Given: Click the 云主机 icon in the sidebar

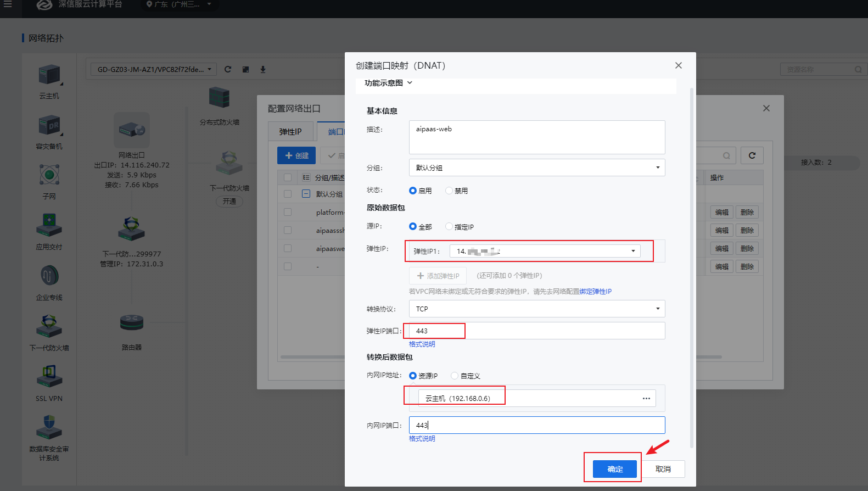Looking at the screenshot, I should pos(49,76).
